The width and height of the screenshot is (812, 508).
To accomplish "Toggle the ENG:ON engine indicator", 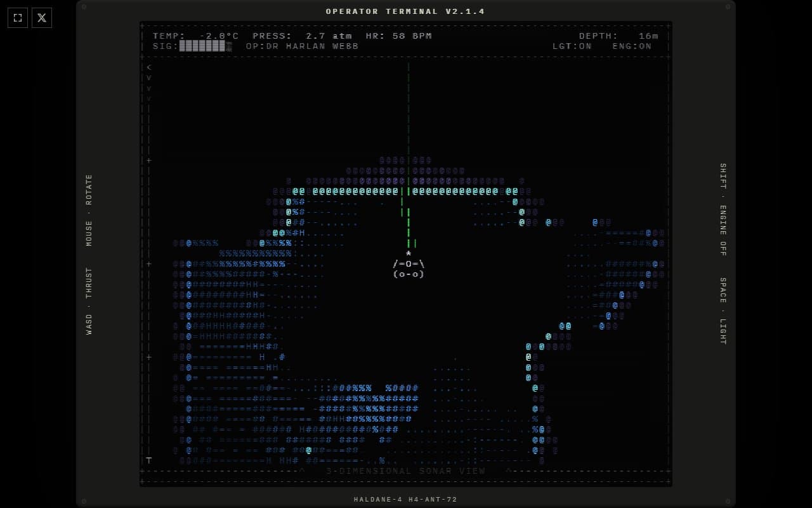I will [x=632, y=46].
